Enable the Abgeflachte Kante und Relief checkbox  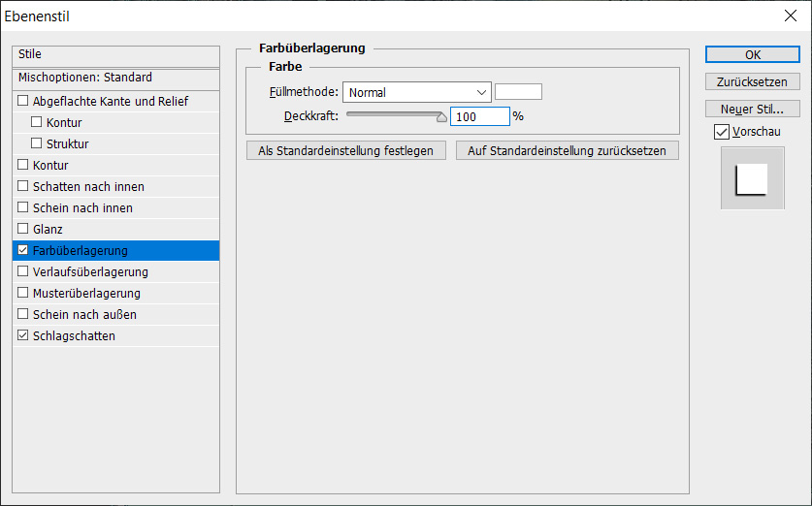point(23,102)
